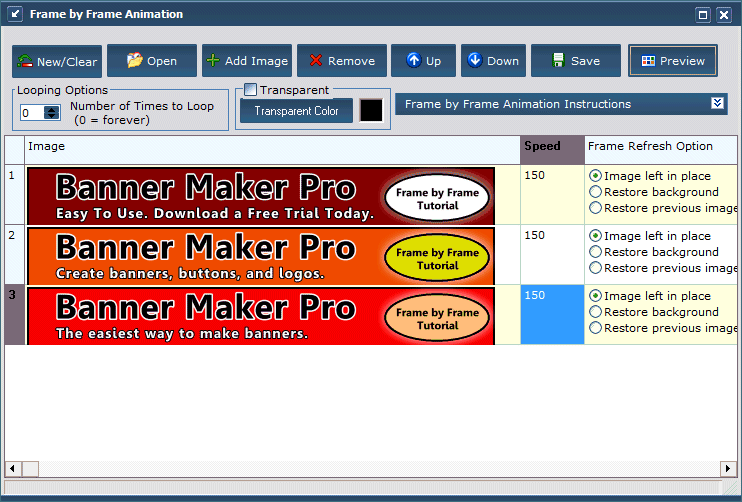Image resolution: width=742 pixels, height=502 pixels.
Task: Close the Frame by Frame Animation window
Action: (724, 15)
